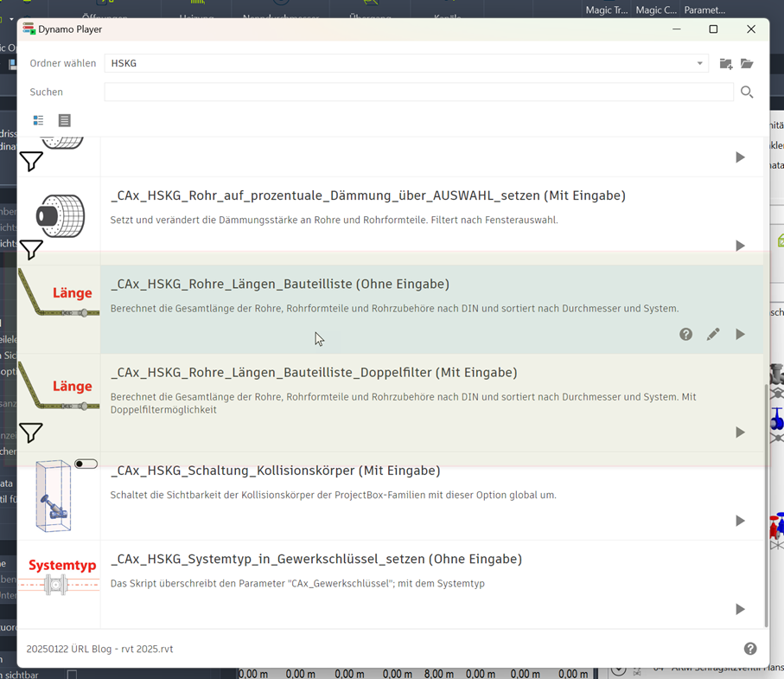Run the Rohre_Längen_Bauteilliste_Doppelfilter script

[740, 432]
